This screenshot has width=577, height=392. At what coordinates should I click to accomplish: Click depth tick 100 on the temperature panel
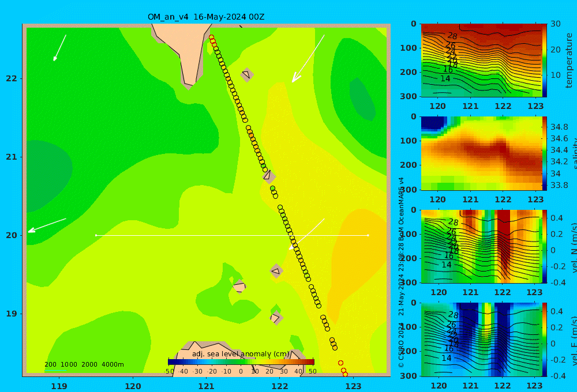pos(409,48)
